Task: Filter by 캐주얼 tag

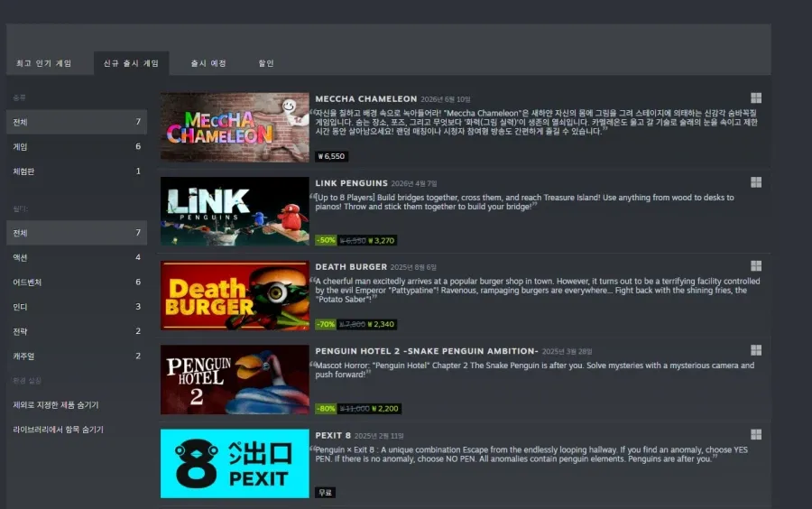Action: (x=77, y=356)
